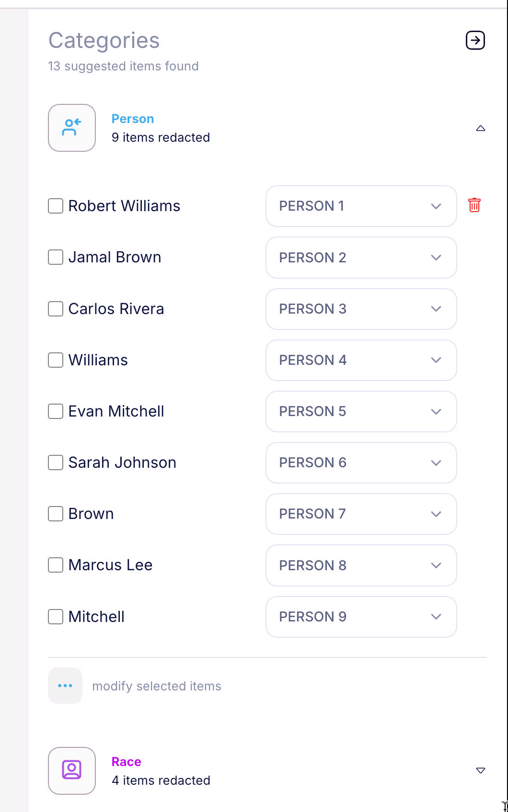
Task: Open the PERSON 4 dropdown for Williams
Action: coord(361,360)
